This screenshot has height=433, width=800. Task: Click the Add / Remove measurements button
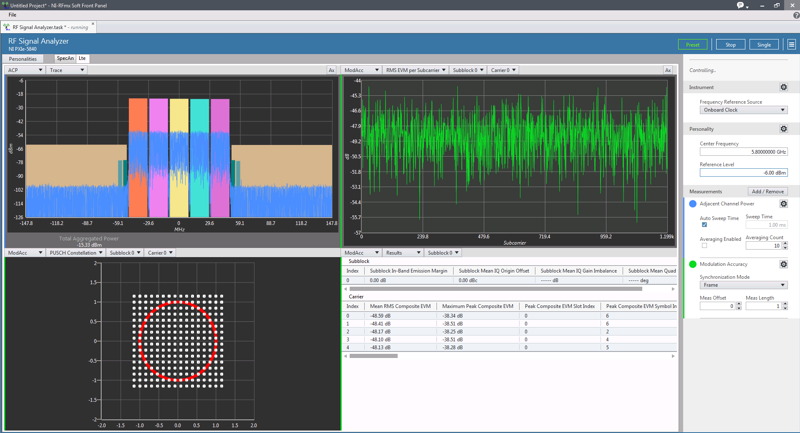768,191
